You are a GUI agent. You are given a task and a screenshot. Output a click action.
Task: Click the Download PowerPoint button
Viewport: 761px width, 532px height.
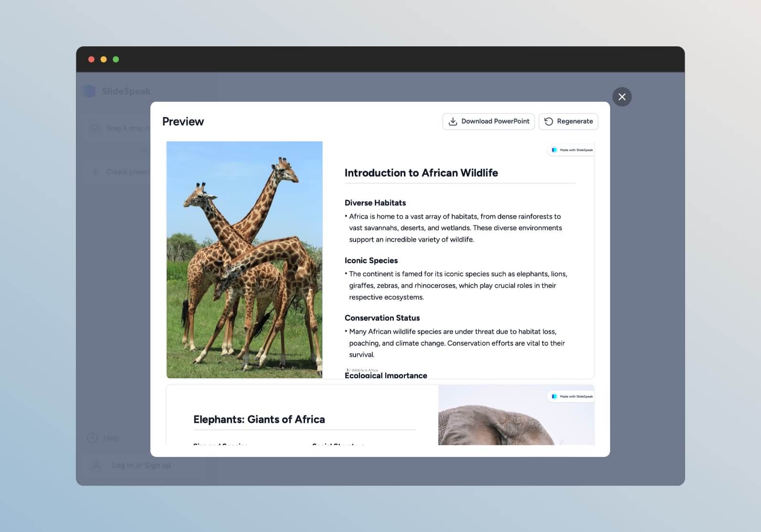(488, 121)
